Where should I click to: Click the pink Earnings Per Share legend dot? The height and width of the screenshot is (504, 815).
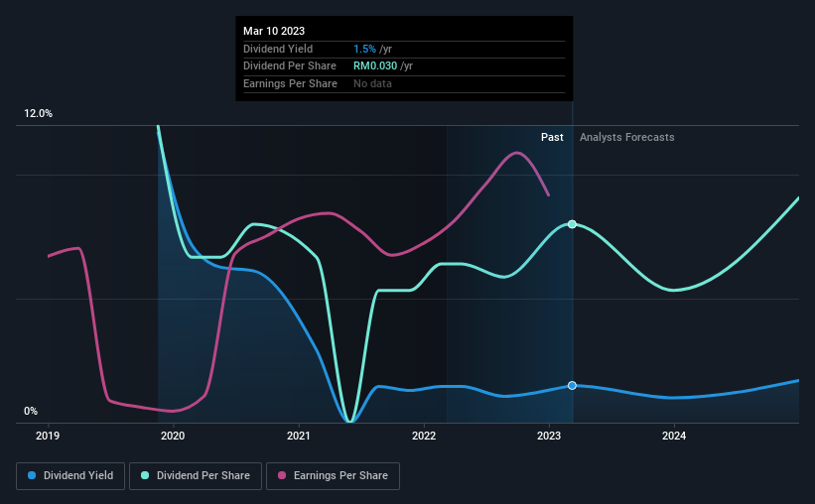[x=282, y=475]
